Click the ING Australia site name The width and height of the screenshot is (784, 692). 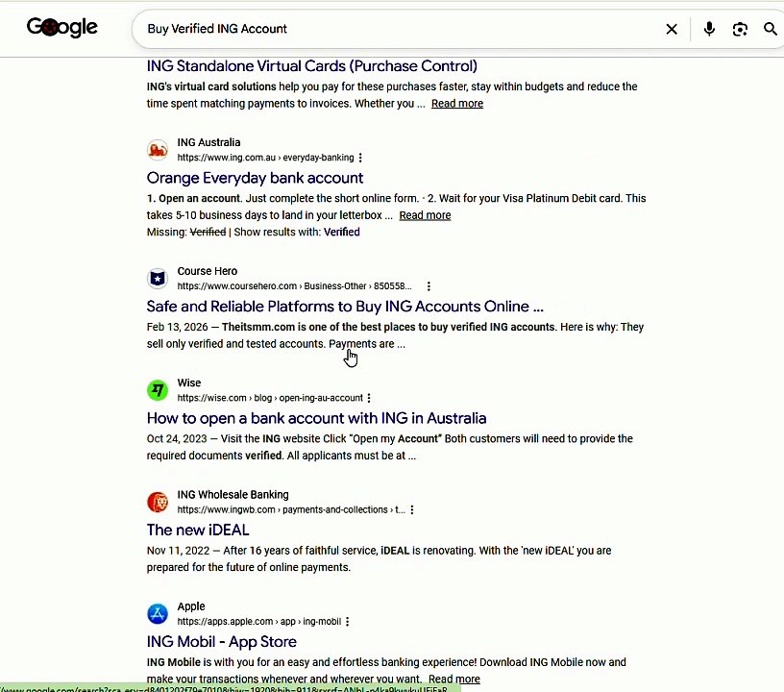coord(208,142)
